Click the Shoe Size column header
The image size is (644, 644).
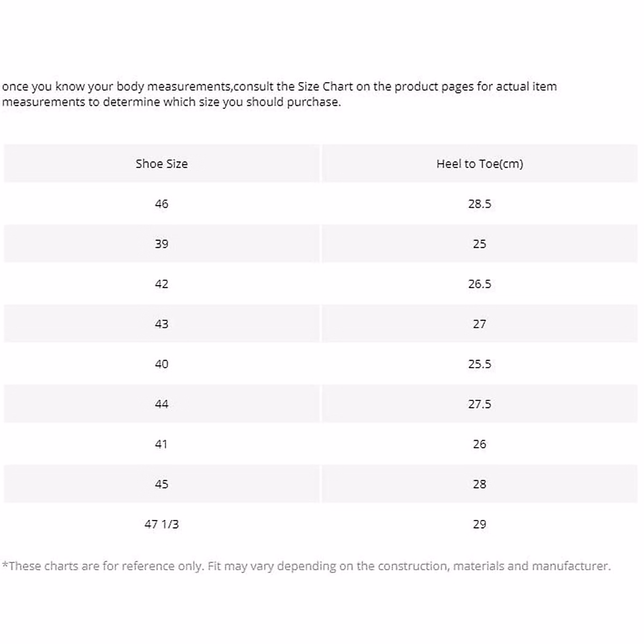pyautogui.click(x=162, y=164)
